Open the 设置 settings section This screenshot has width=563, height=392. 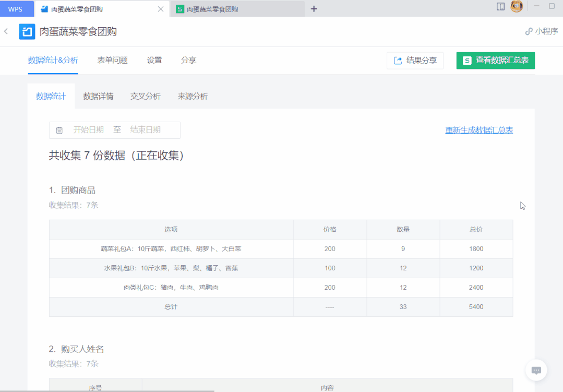click(x=154, y=60)
